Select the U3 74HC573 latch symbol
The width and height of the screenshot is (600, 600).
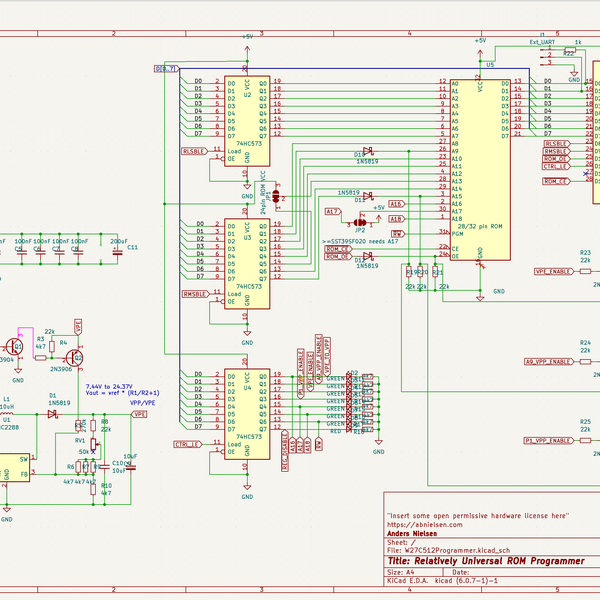coord(247,264)
